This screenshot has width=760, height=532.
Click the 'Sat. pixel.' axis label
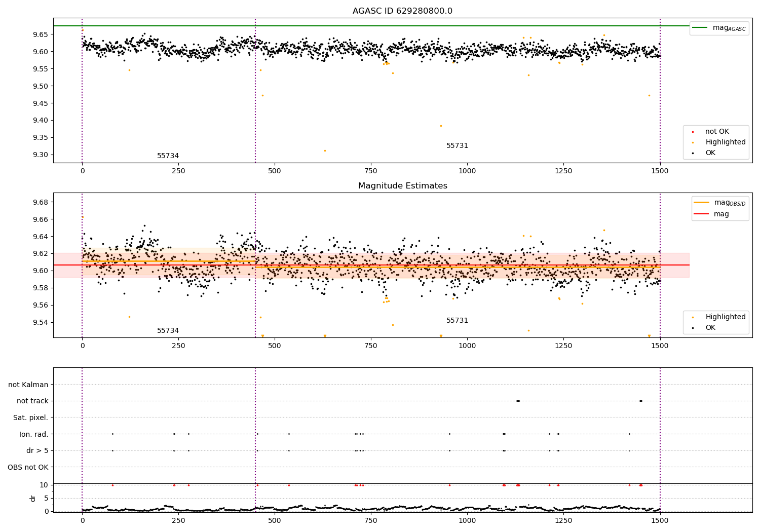[30, 418]
